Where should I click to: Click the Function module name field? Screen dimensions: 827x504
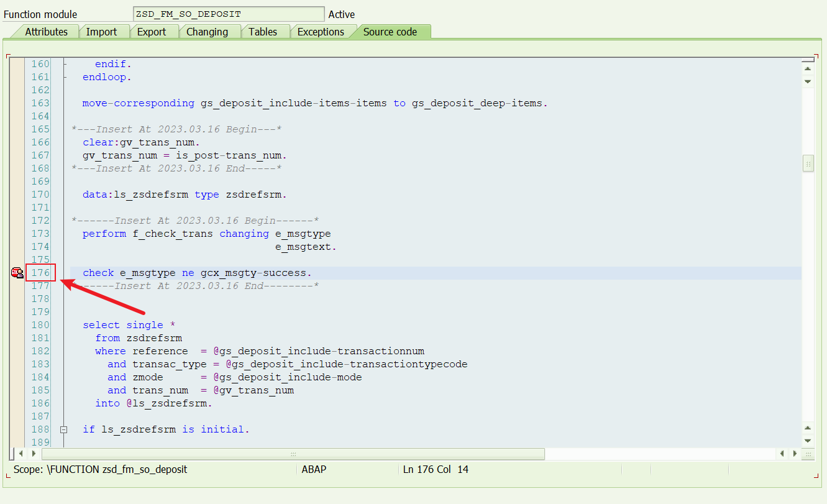coord(228,14)
